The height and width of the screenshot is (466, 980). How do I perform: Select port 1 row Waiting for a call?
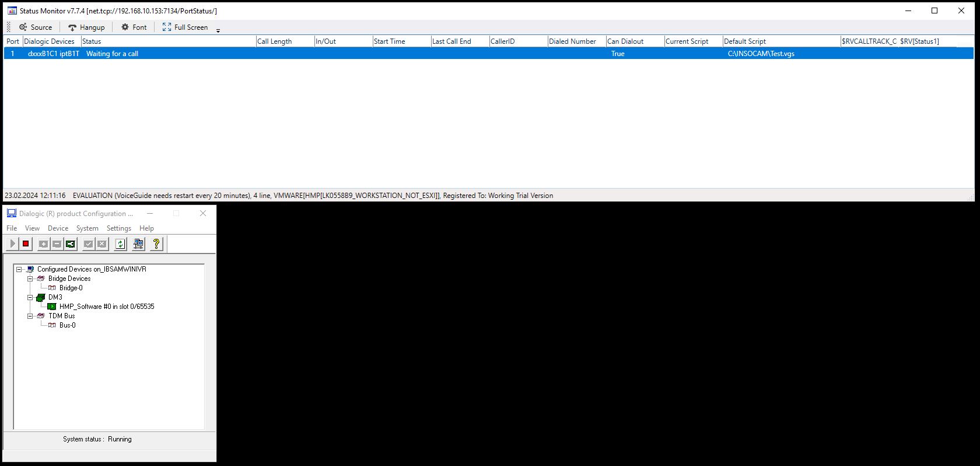tap(488, 54)
